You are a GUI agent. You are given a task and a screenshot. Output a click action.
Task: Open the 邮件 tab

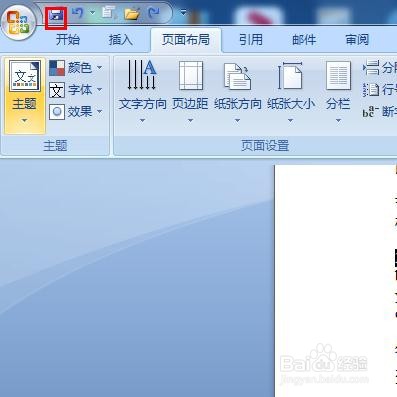[304, 40]
